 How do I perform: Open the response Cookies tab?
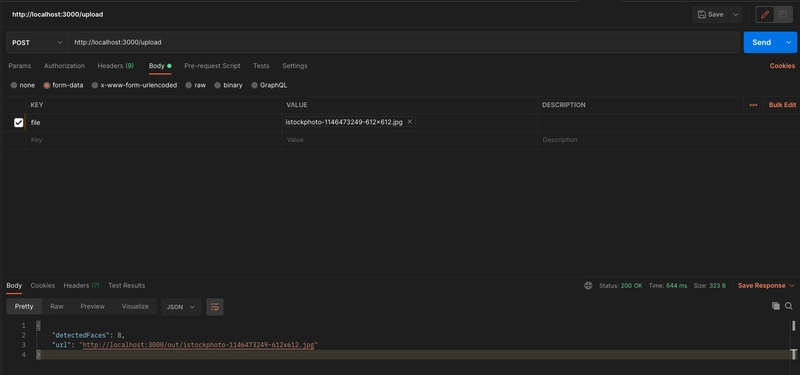pyautogui.click(x=43, y=286)
